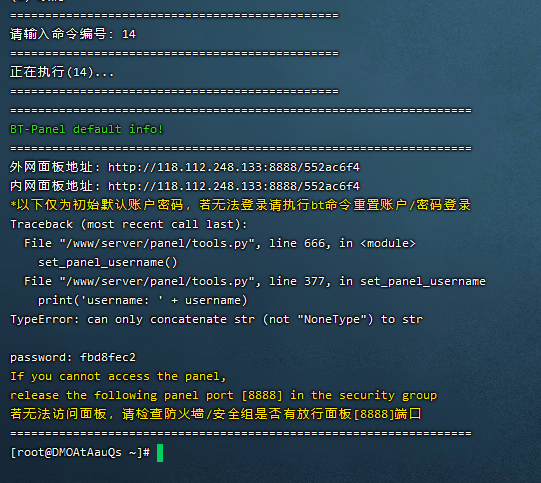Click the command number 14 input line
541x483 pixels.
pyautogui.click(x=73, y=34)
